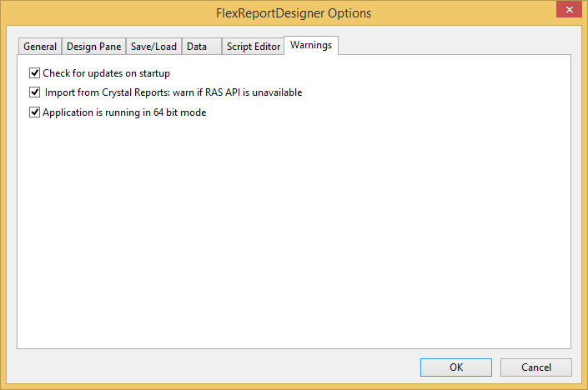
Task: Show the Script Editor tab
Action: click(254, 47)
